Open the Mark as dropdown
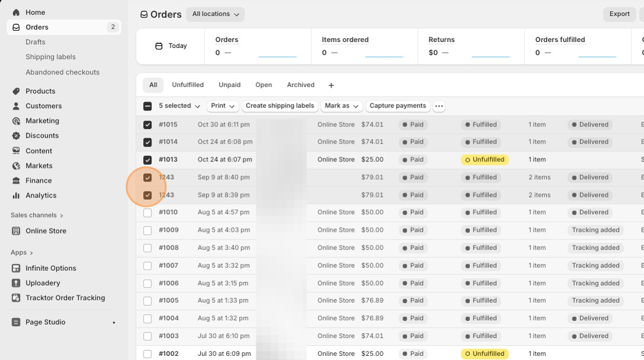 342,106
